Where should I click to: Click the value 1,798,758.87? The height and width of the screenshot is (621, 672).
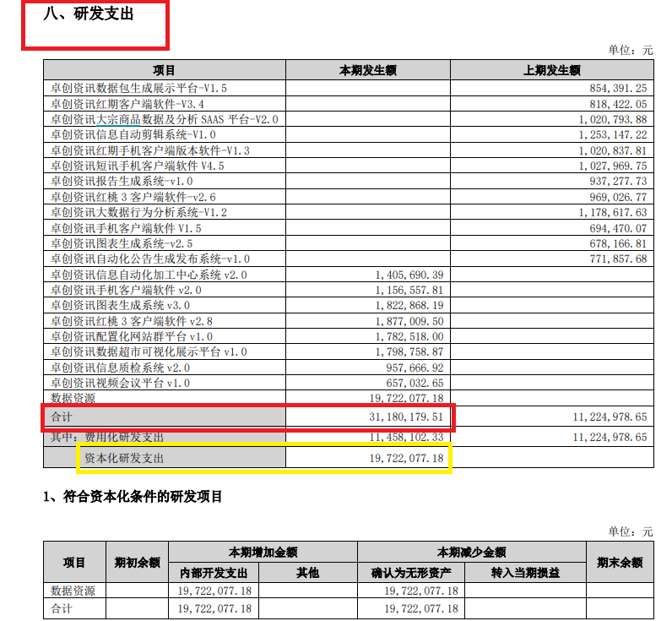tap(409, 352)
